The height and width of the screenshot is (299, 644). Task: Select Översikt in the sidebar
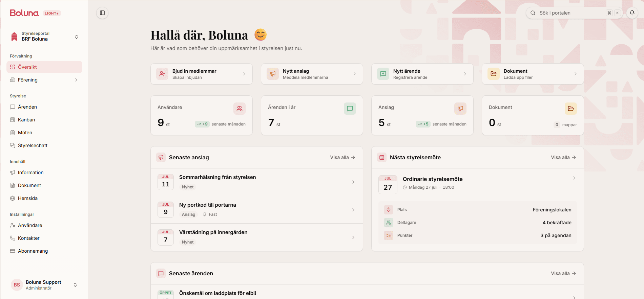[x=44, y=67]
